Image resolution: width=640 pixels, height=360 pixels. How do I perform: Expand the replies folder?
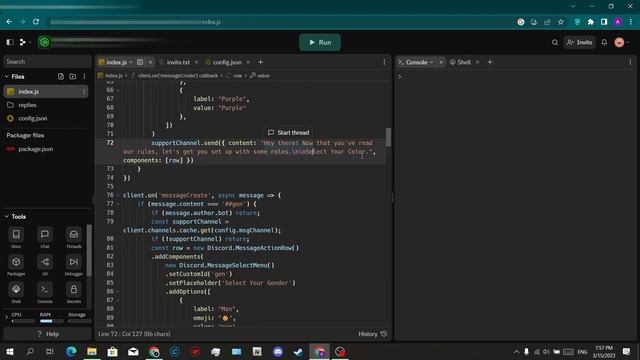pos(27,105)
